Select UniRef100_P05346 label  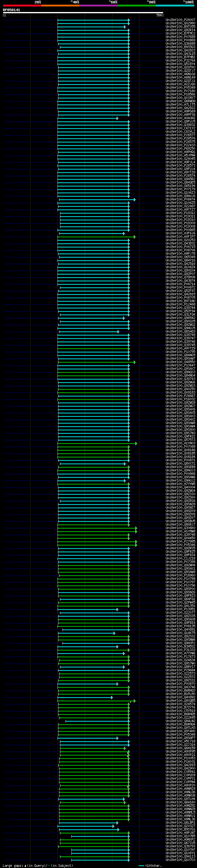pos(180,545)
